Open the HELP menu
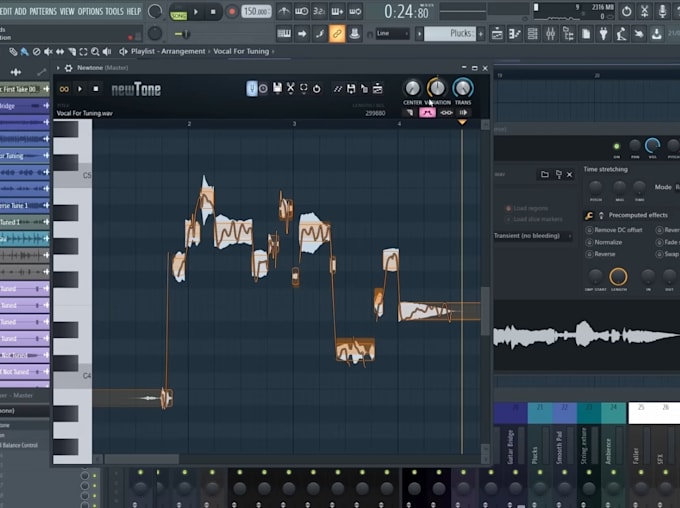 (134, 11)
